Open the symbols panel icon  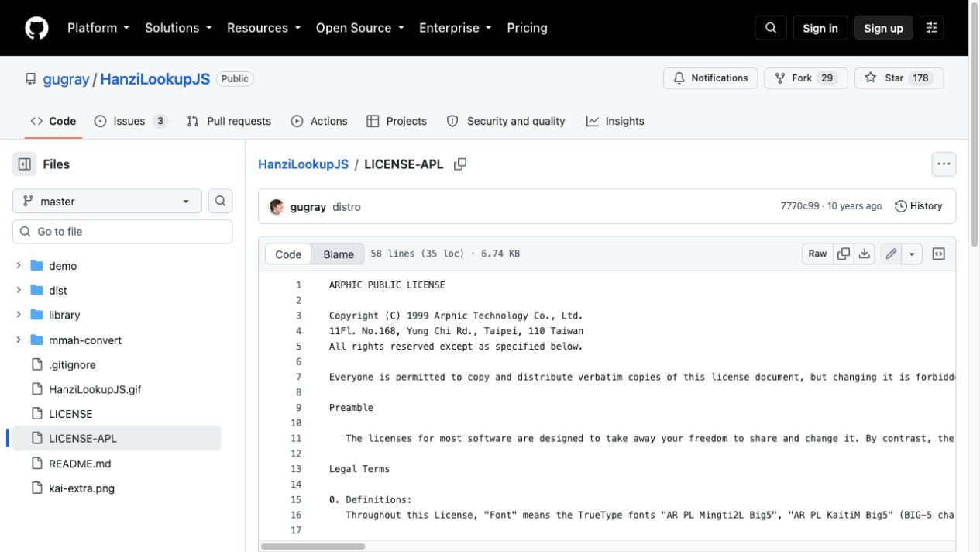coord(939,254)
